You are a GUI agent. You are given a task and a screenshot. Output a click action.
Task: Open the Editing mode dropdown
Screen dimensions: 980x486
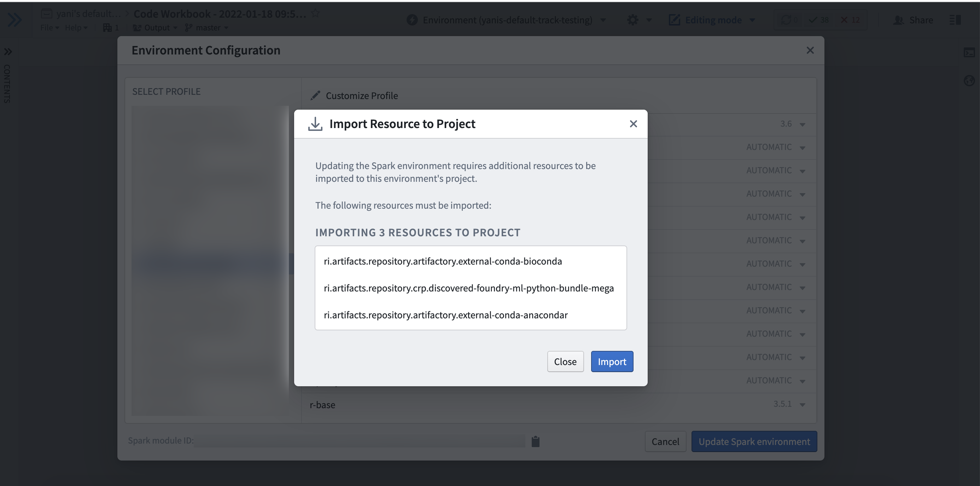pyautogui.click(x=712, y=20)
